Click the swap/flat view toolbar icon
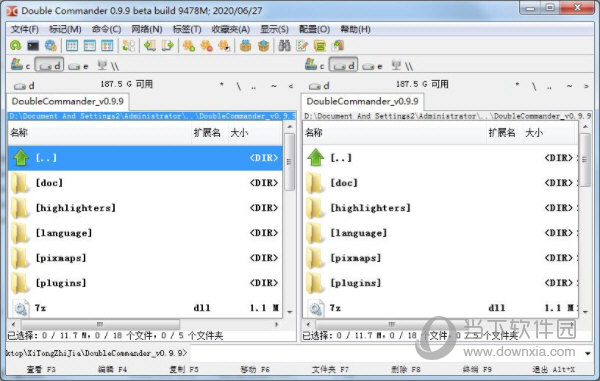Image resolution: width=600 pixels, height=381 pixels. pyautogui.click(x=129, y=46)
